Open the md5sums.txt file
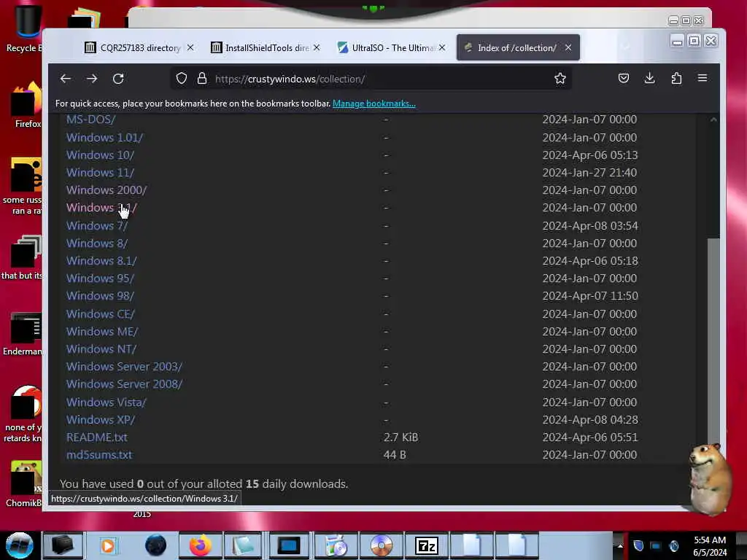 99,455
